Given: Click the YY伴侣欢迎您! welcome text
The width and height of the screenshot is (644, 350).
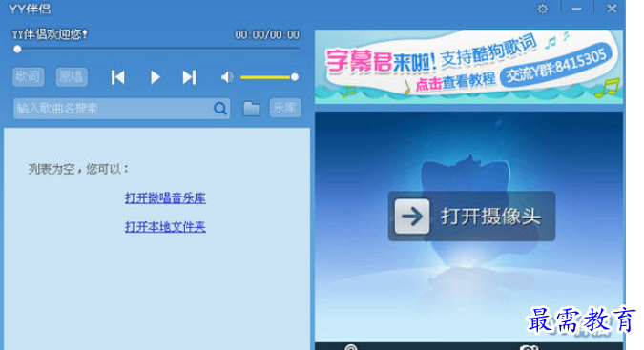Looking at the screenshot, I should coord(50,34).
